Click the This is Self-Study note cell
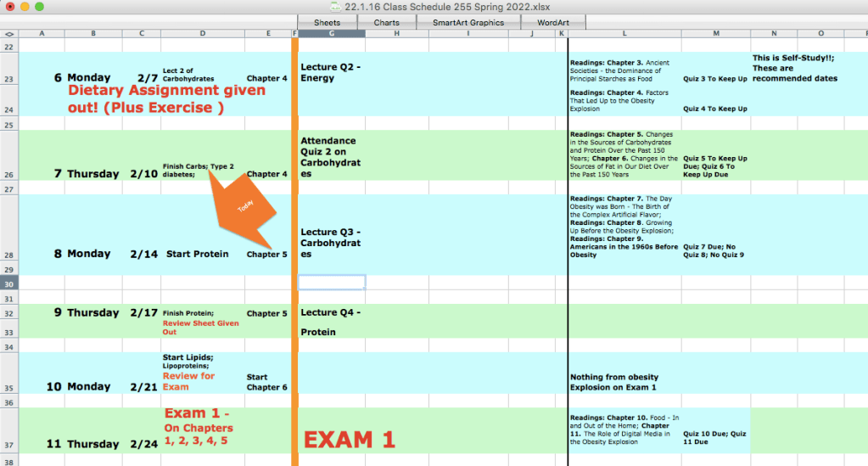The image size is (868, 466). tap(795, 69)
